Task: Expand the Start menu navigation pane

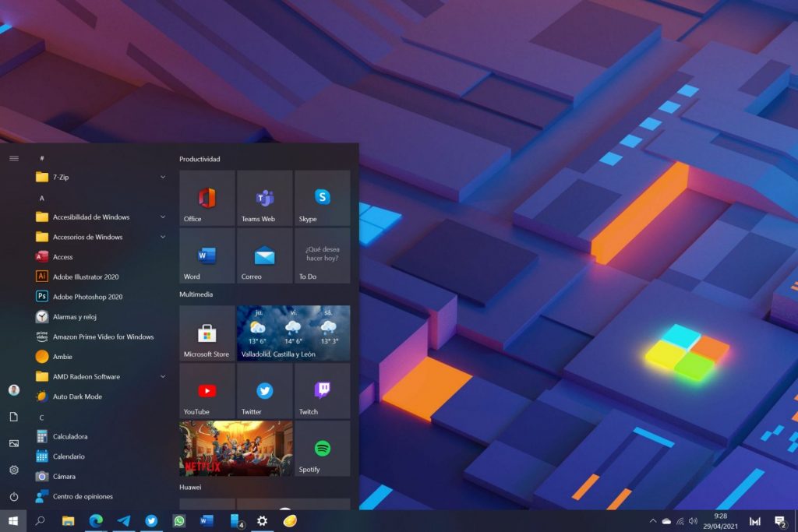Action: point(13,157)
